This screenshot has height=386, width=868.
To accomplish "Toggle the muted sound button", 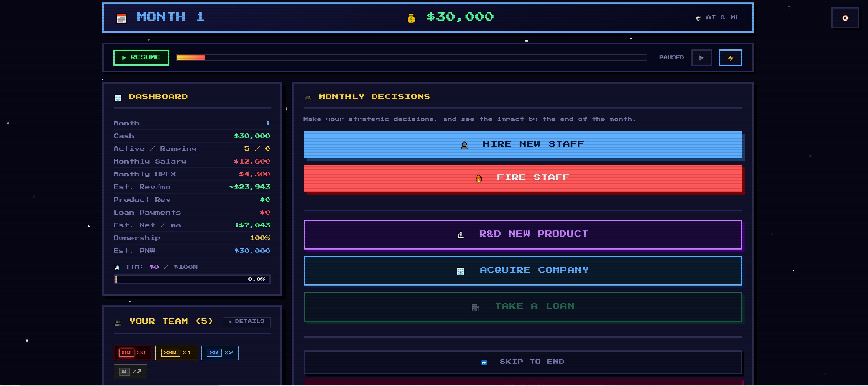I will tap(845, 18).
